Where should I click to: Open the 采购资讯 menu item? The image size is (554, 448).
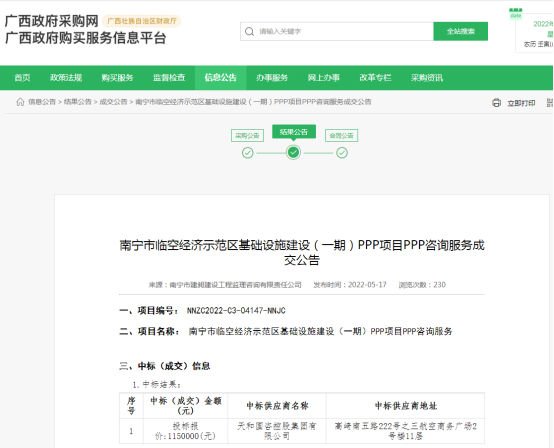point(427,78)
